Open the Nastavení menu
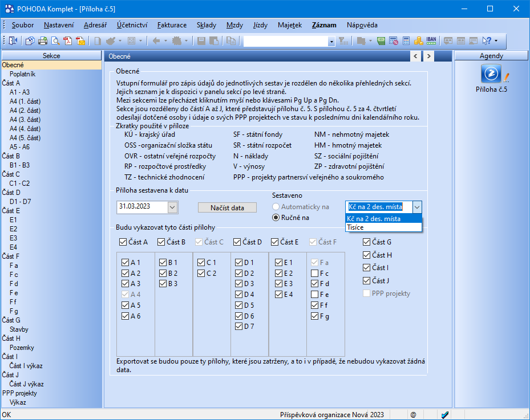The image size is (530, 420). click(59, 25)
